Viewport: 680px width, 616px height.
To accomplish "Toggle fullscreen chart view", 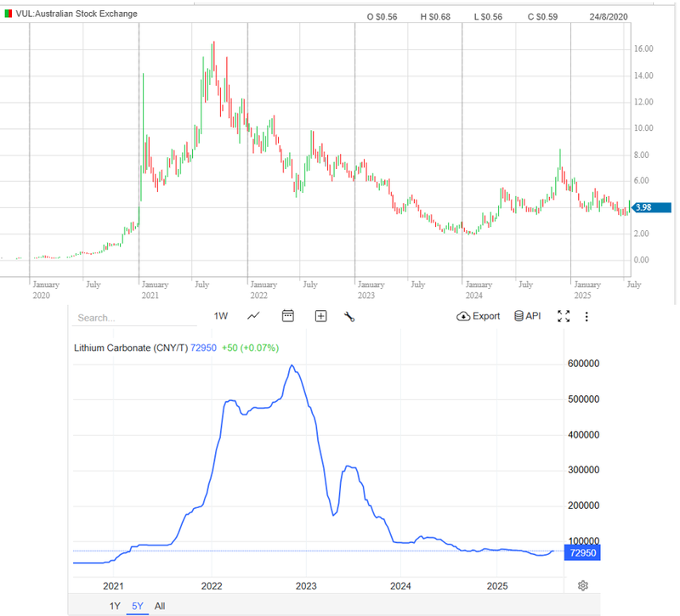I will coord(563,316).
